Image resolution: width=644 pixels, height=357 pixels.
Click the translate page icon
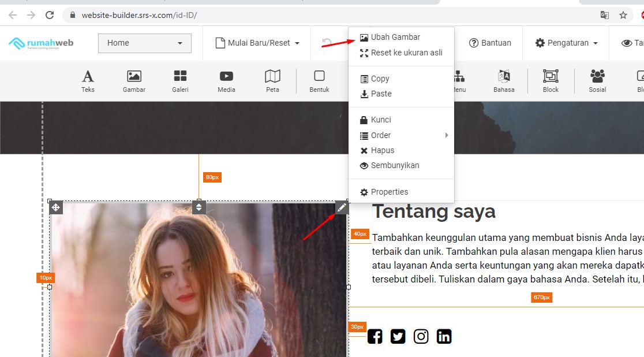[x=605, y=15]
